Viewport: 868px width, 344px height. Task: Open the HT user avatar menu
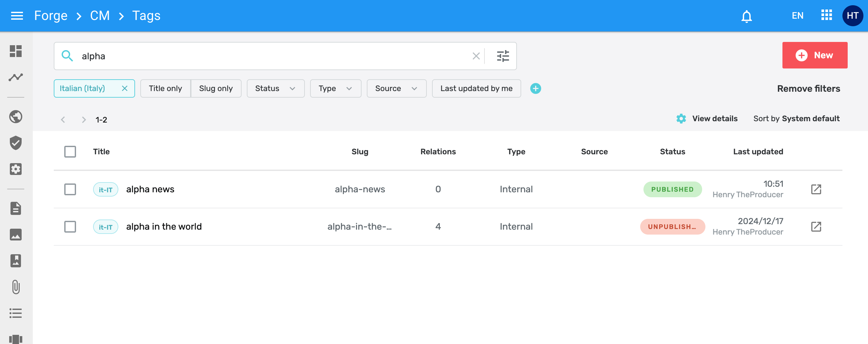pyautogui.click(x=852, y=15)
